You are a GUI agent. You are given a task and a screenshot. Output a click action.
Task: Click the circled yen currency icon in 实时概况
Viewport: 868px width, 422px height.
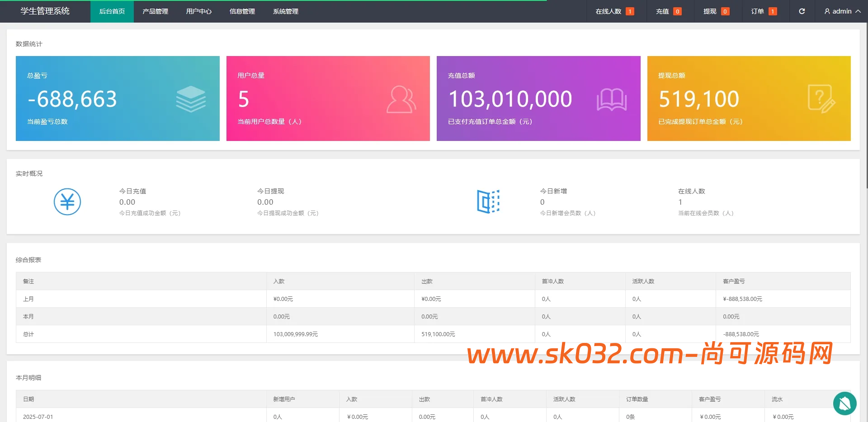click(x=67, y=202)
